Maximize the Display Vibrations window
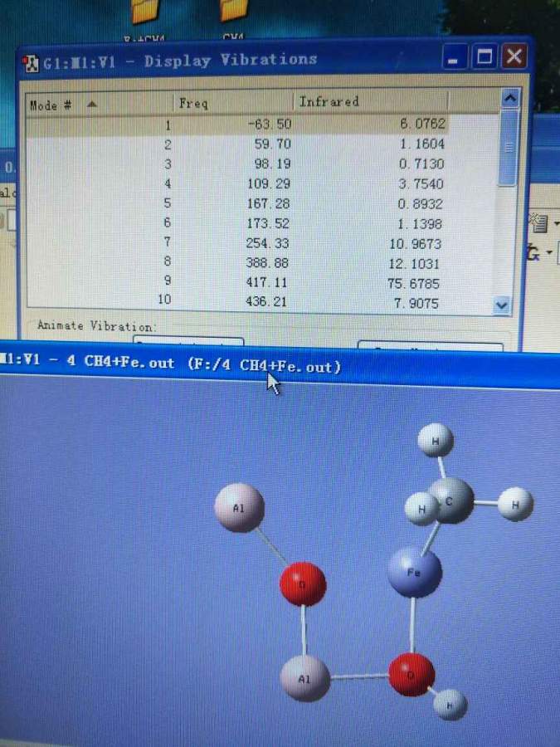Viewport: 560px width, 747px height. (x=485, y=57)
